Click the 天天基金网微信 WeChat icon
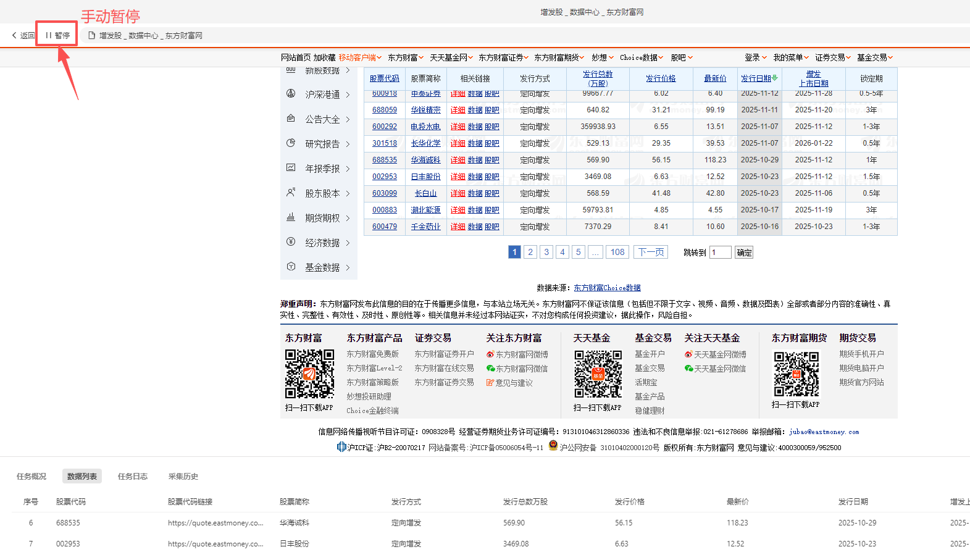The image size is (970, 560). (688, 369)
